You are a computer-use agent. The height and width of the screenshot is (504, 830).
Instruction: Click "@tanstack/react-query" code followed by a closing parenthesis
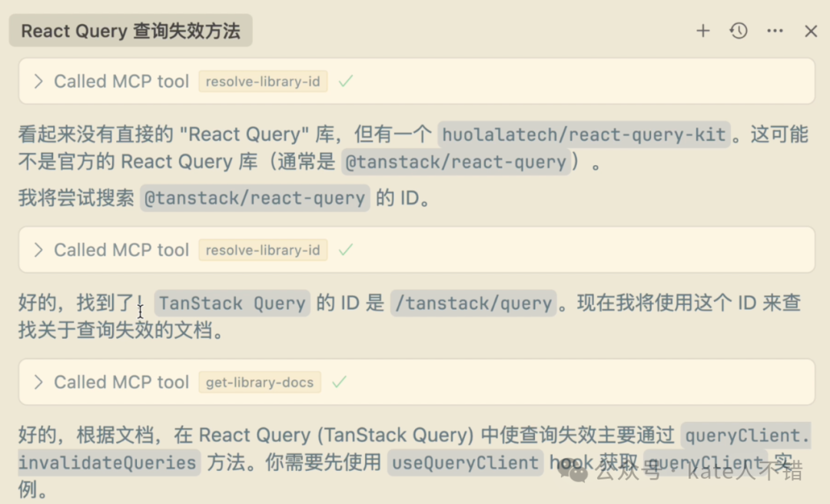point(456,162)
